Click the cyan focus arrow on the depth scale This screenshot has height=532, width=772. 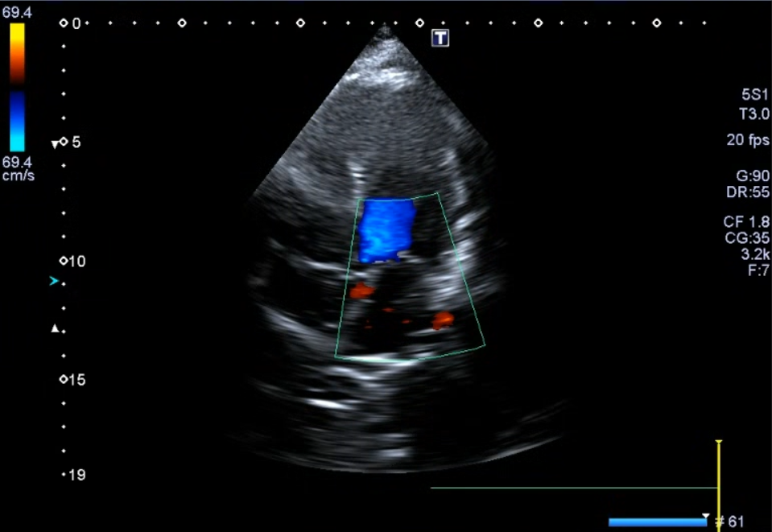[54, 281]
